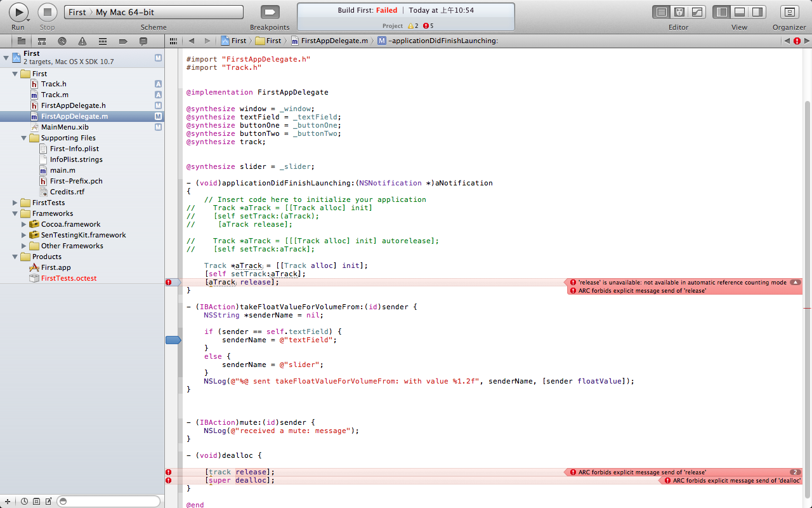Image resolution: width=812 pixels, height=508 pixels.
Task: Click the "2" issue count badge on track release line
Action: [796, 472]
